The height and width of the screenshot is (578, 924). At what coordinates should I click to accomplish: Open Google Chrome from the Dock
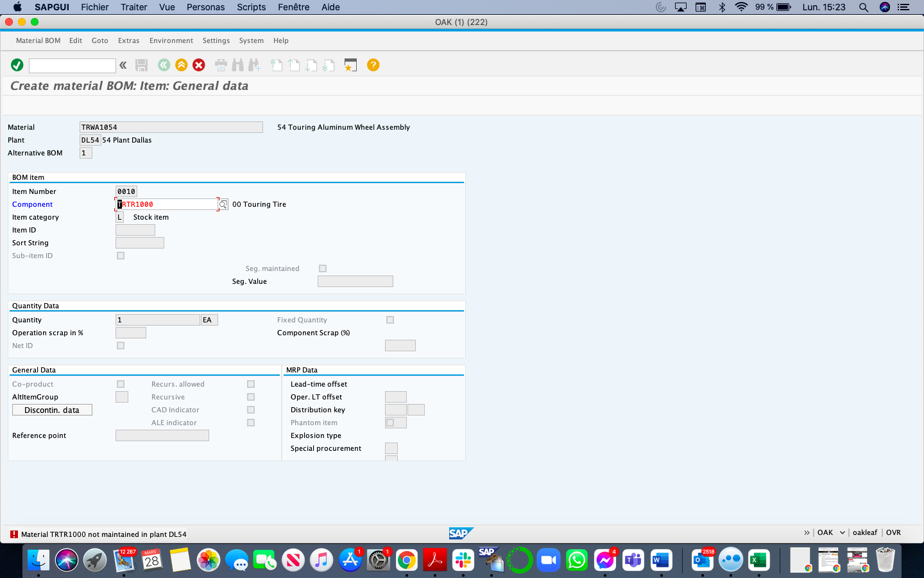407,560
